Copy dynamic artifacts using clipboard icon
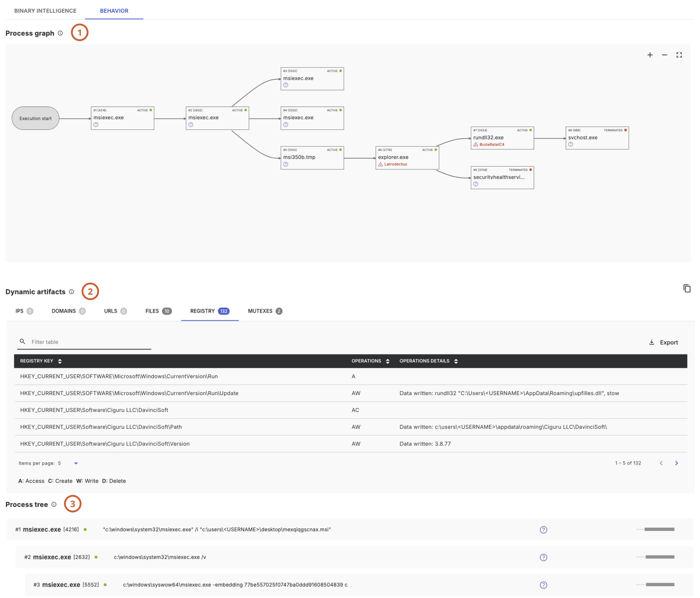700x598 pixels. pyautogui.click(x=687, y=288)
